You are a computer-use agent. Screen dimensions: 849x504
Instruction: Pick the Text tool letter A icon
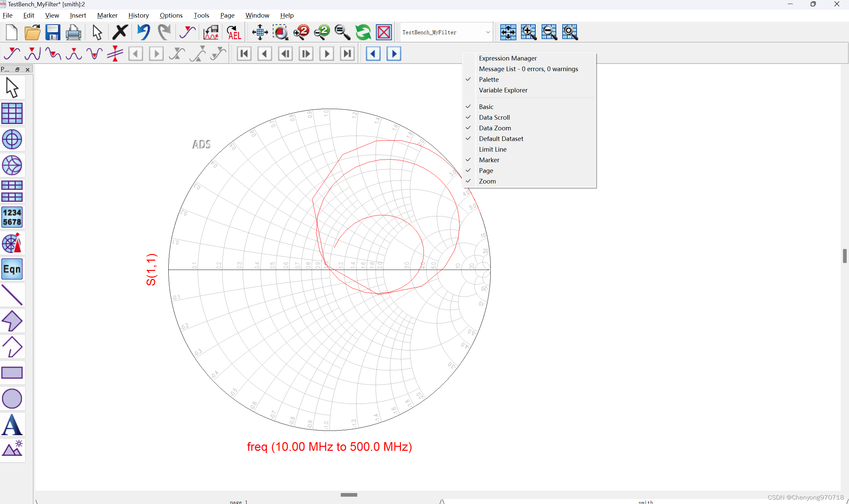12,424
